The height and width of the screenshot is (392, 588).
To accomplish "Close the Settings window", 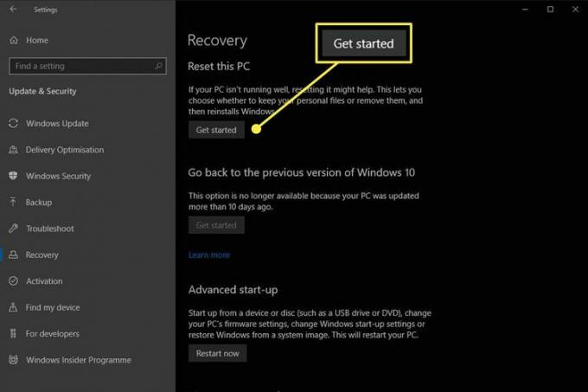I will click(x=575, y=10).
